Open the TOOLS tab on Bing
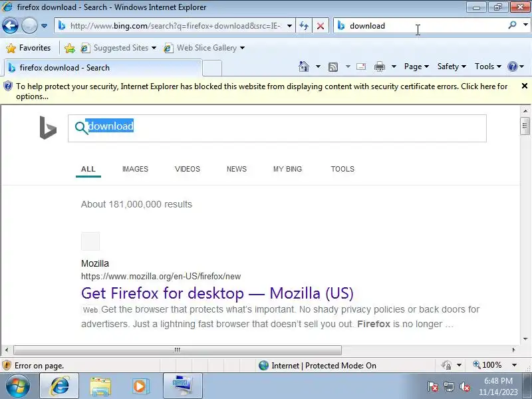Screen dimensions: 532x399 click(x=342, y=169)
